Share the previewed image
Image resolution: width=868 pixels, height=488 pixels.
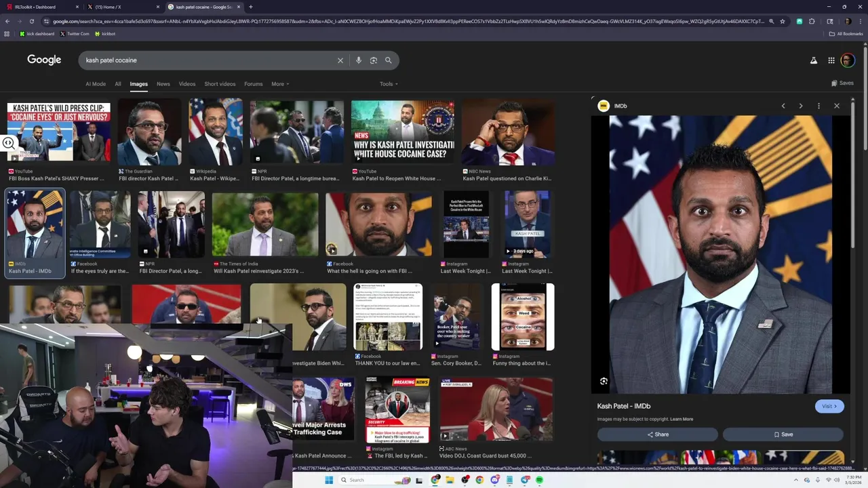point(657,434)
